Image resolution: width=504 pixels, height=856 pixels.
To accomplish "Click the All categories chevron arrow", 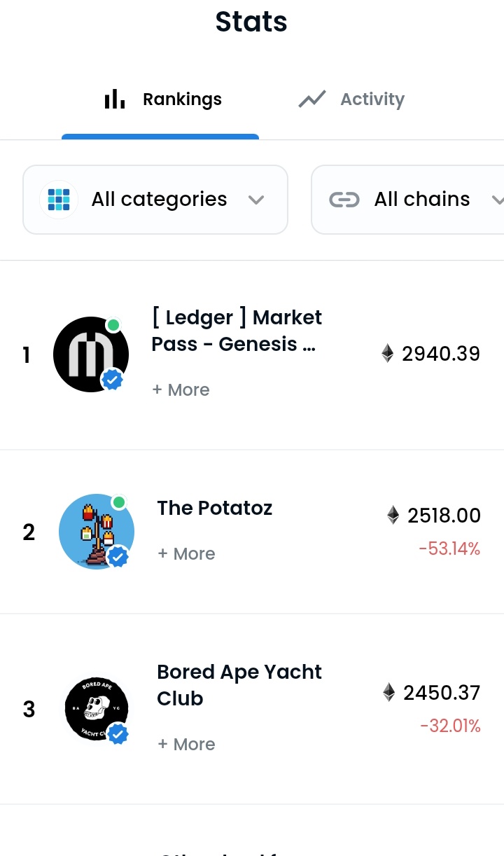I will (256, 200).
